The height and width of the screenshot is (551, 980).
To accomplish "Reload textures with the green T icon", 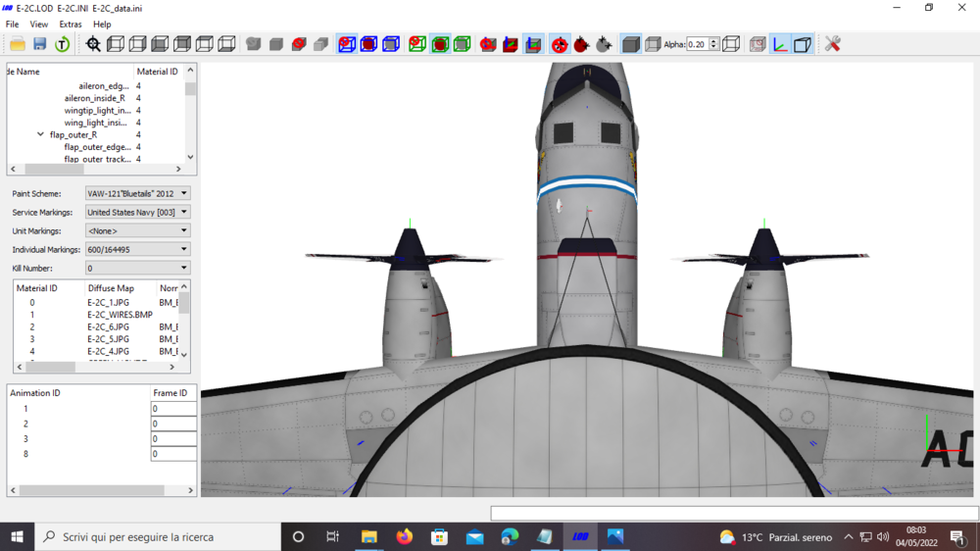I will (x=63, y=44).
